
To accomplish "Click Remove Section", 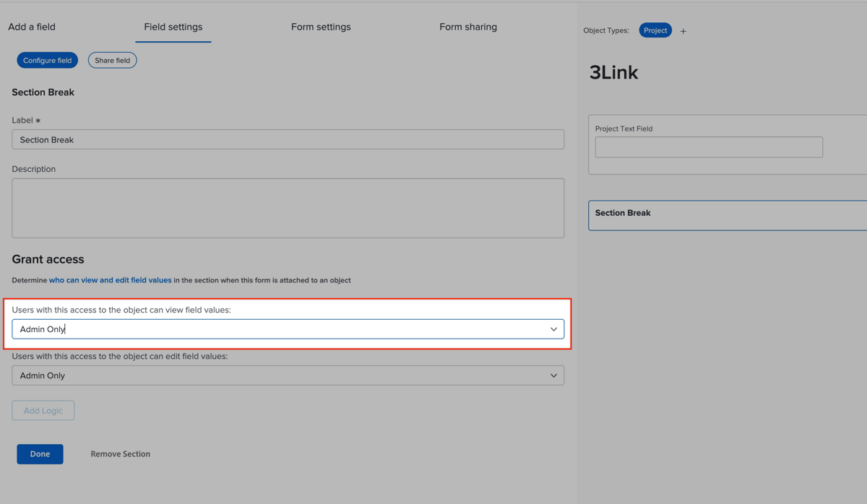I will pyautogui.click(x=120, y=453).
